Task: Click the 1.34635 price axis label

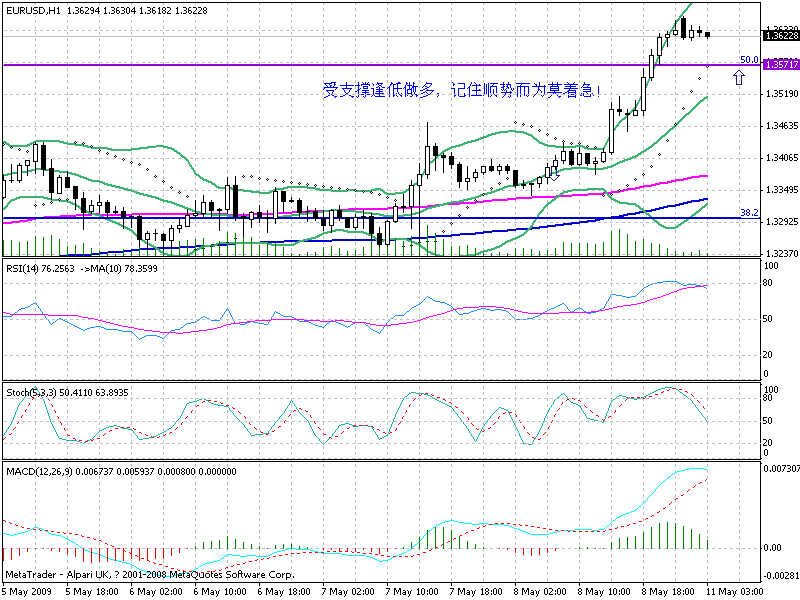Action: [782, 126]
